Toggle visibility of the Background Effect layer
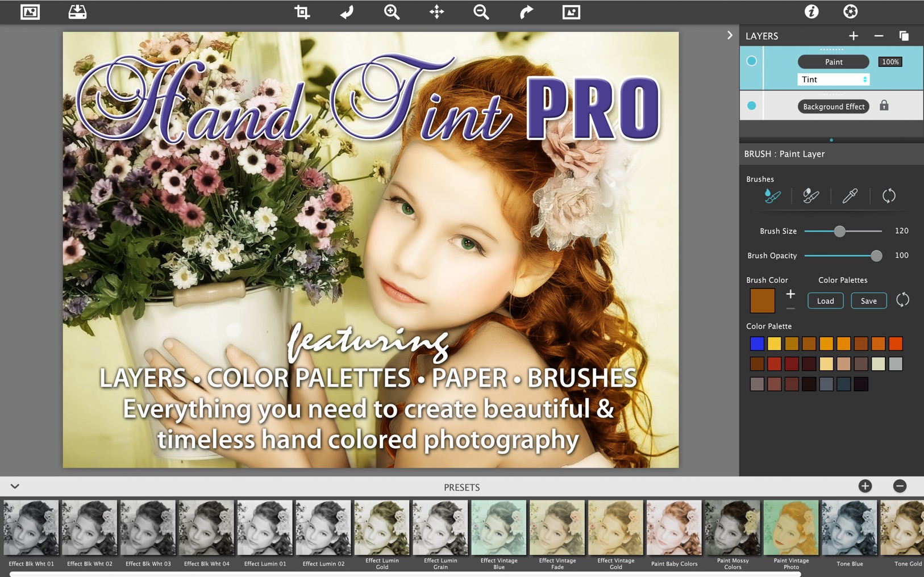 [751, 106]
